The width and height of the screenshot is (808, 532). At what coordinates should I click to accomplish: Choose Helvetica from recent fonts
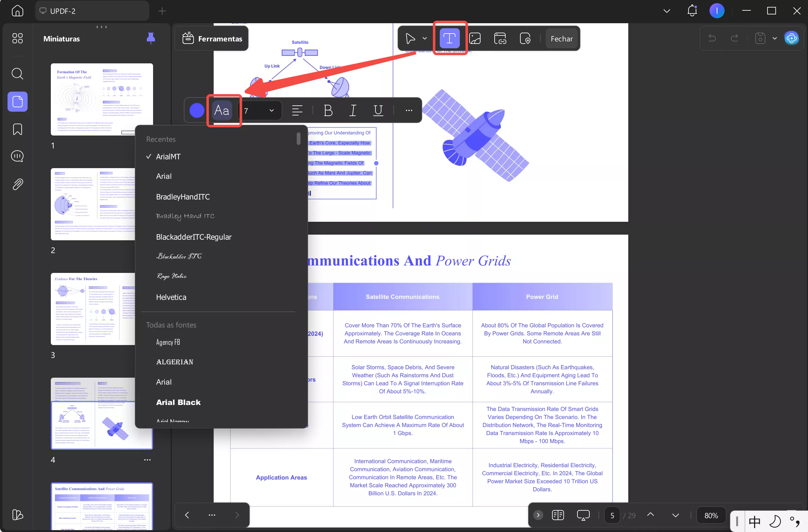coord(171,297)
